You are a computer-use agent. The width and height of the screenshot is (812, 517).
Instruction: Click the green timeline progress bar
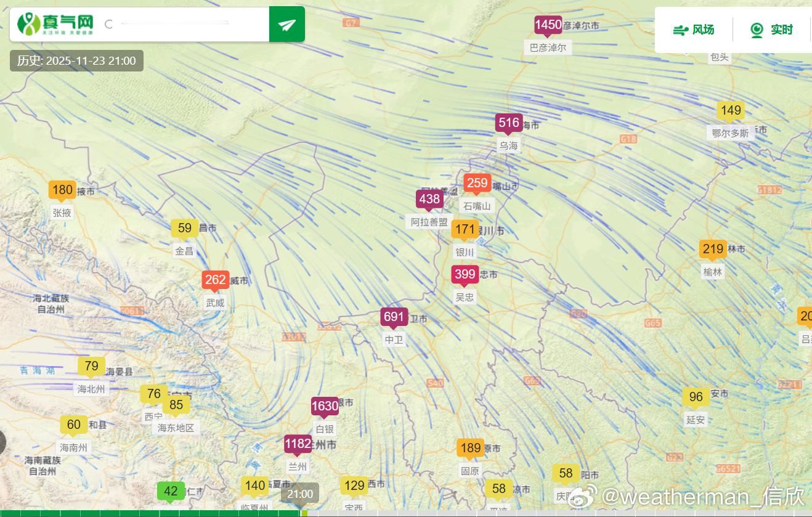150,513
